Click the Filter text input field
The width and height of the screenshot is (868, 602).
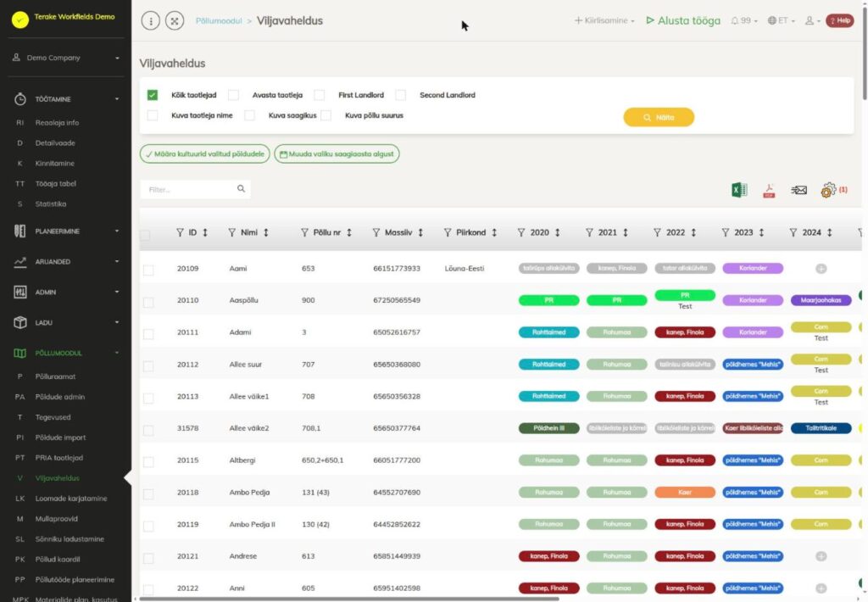(195, 189)
